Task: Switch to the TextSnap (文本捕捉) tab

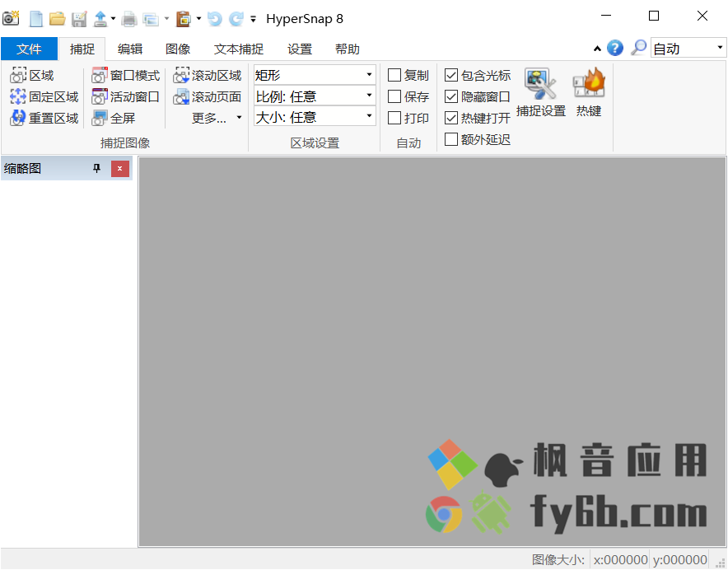Action: point(239,49)
